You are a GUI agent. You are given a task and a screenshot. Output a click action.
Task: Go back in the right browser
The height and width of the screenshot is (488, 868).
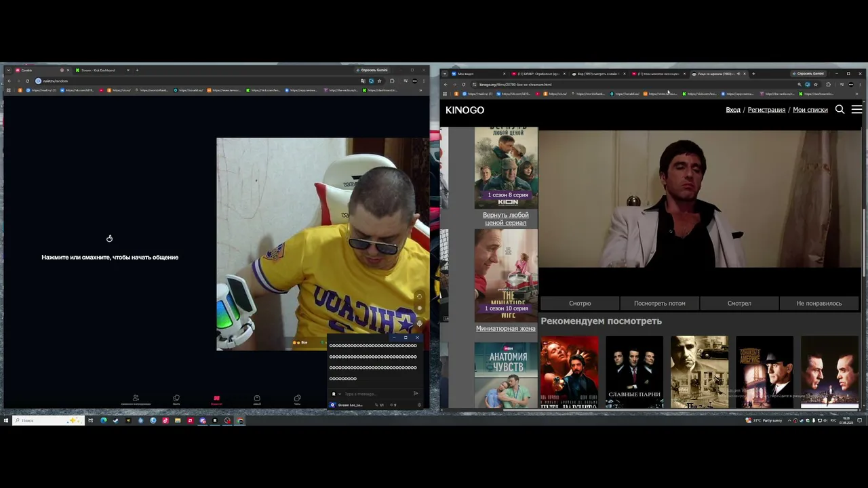coord(446,85)
